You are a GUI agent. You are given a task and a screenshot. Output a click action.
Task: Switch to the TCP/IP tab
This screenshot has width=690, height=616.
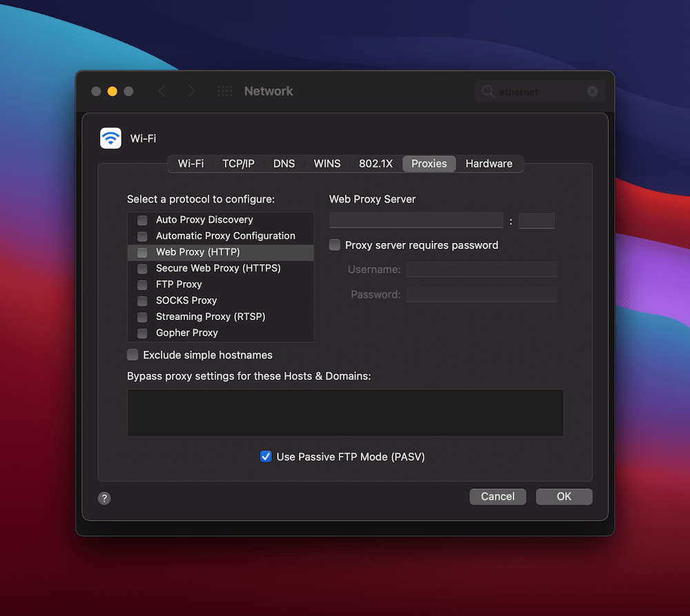[x=238, y=163]
